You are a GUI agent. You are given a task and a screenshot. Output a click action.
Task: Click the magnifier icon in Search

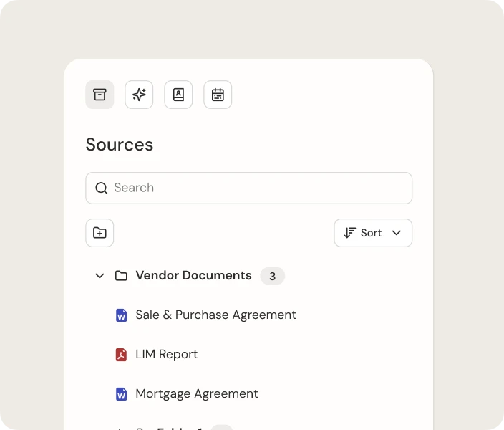tap(101, 188)
